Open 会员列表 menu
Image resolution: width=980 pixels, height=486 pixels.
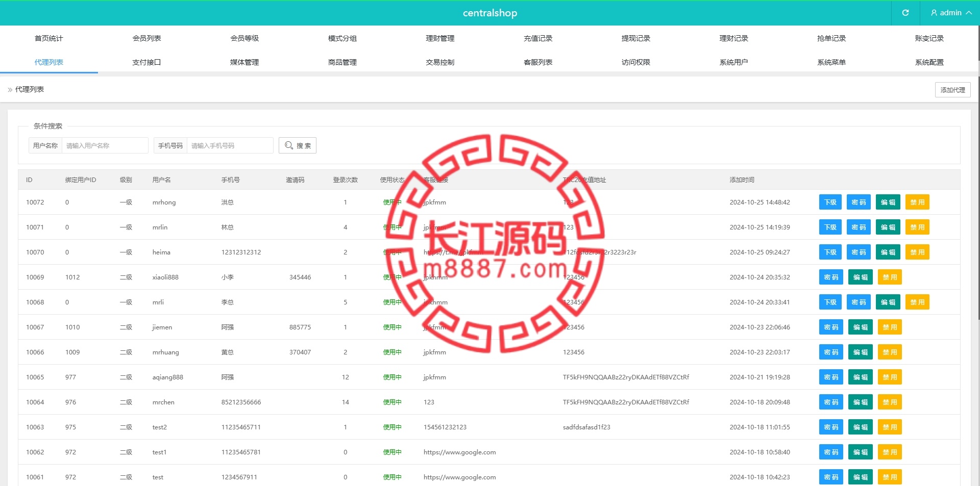pyautogui.click(x=147, y=38)
